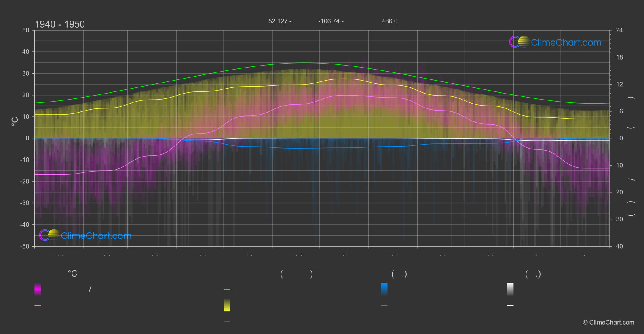
Task: Select the magenta gradient legend swatch
Action: coord(38,289)
